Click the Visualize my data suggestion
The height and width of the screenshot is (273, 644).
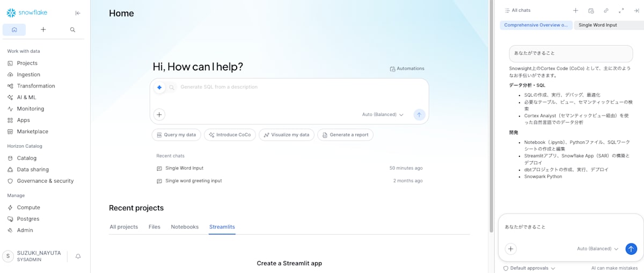[x=287, y=135]
